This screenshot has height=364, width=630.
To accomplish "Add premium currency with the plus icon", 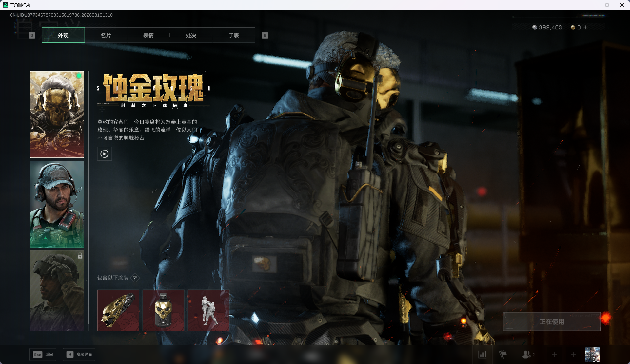I will click(x=585, y=27).
